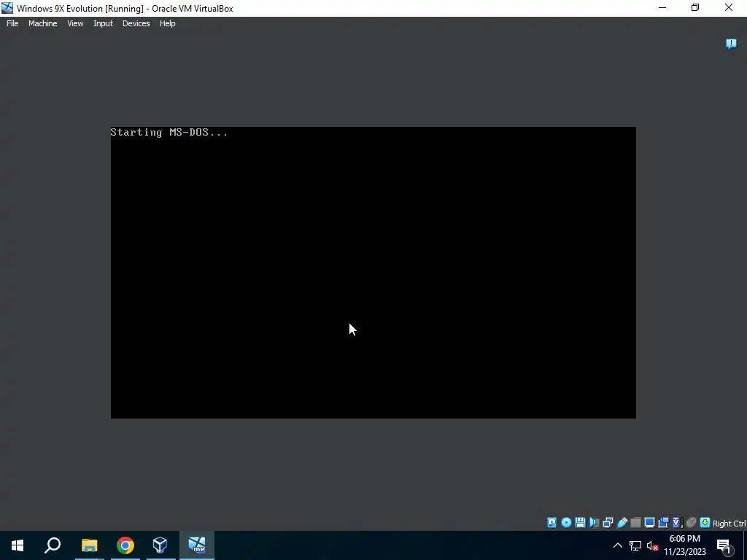Click the virtualization features V icon
This screenshot has height=560, width=747.
pos(677,522)
